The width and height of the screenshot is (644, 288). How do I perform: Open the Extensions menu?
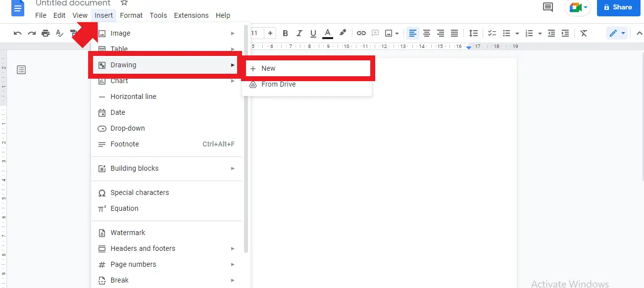191,15
